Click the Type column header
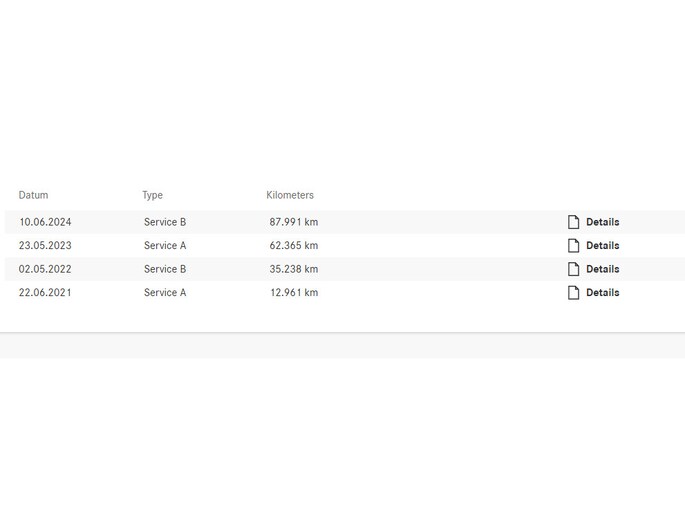685x514 pixels. (152, 195)
